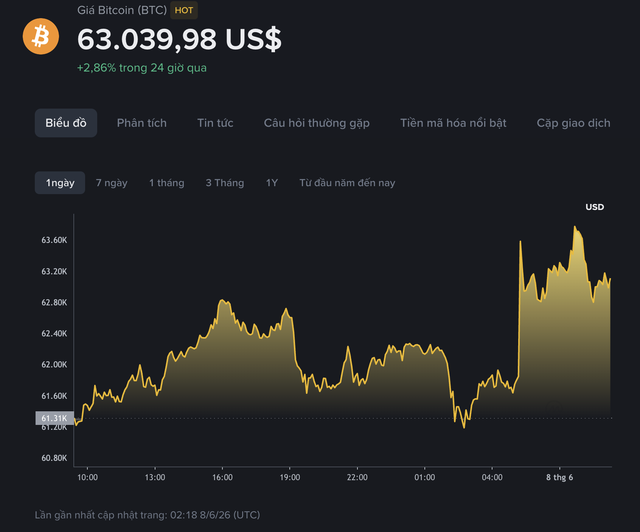Viewport: 640px width, 532px height.
Task: Go to Câu hỏi thường gặp tab
Action: [317, 123]
